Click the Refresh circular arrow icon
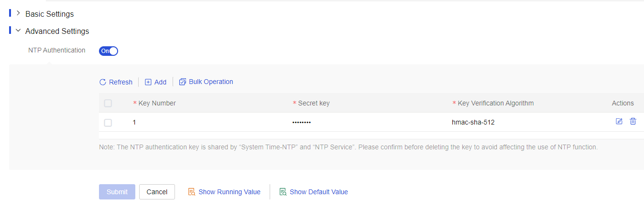This screenshot has width=644, height=209. pyautogui.click(x=102, y=82)
